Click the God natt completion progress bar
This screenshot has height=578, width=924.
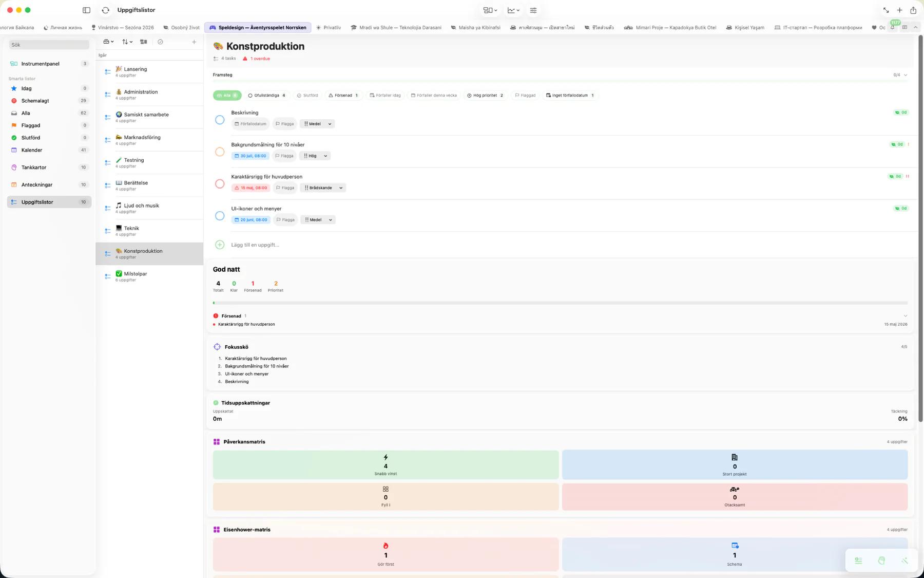coord(560,303)
